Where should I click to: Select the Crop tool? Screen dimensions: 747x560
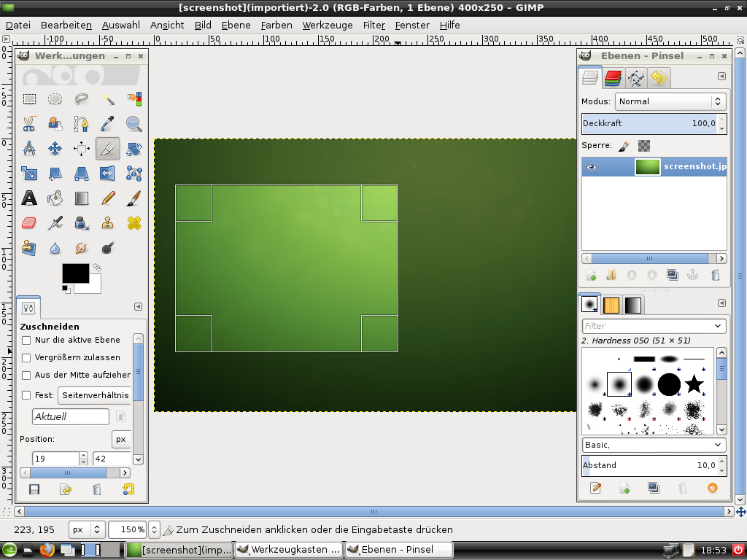click(108, 149)
